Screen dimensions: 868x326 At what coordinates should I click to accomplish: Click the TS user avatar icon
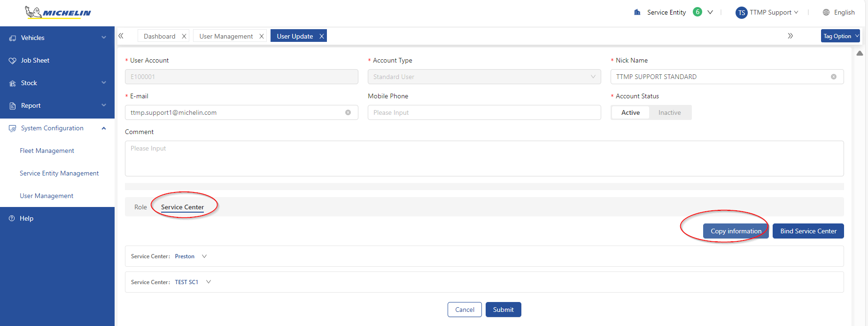(741, 13)
